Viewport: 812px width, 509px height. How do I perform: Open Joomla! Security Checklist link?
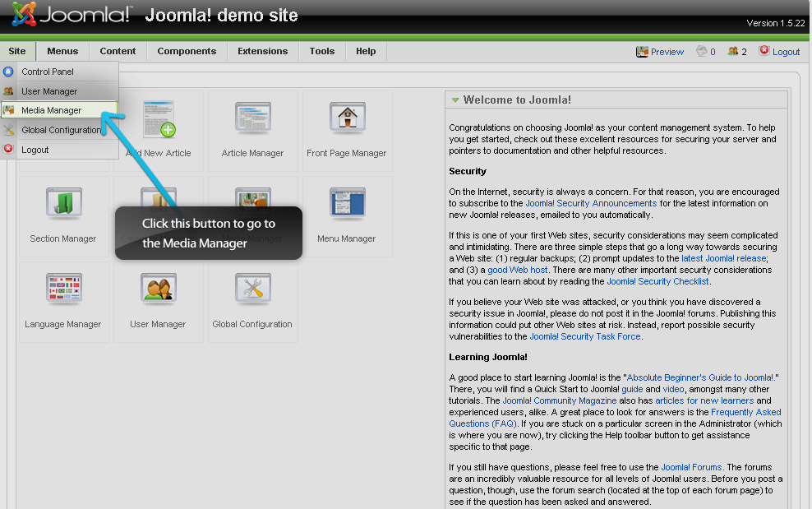pyautogui.click(x=657, y=281)
